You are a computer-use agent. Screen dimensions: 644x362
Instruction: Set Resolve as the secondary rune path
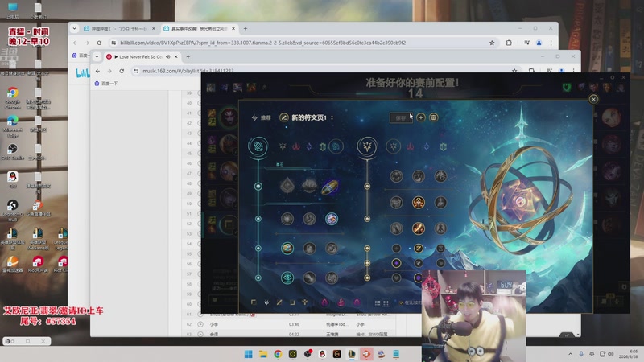tap(444, 146)
